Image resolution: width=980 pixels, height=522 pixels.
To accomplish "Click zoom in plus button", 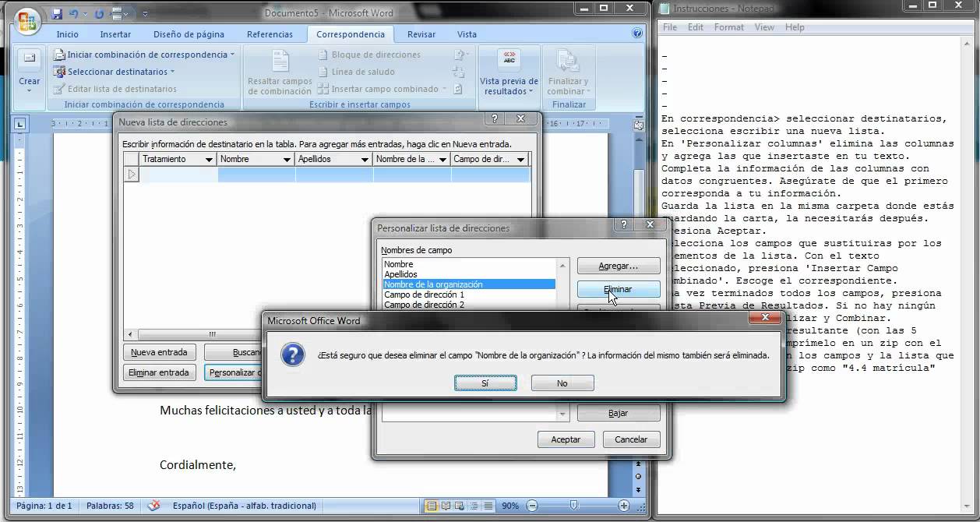I will click(624, 506).
